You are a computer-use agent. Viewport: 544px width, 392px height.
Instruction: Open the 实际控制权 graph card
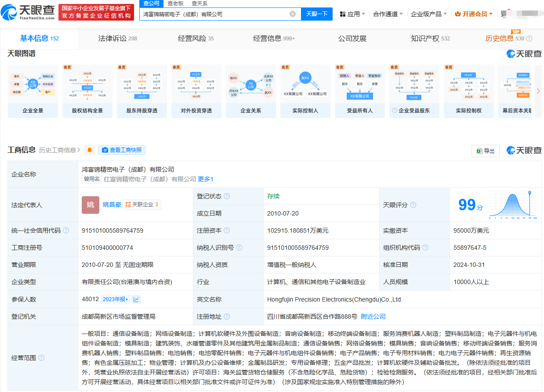click(469, 91)
